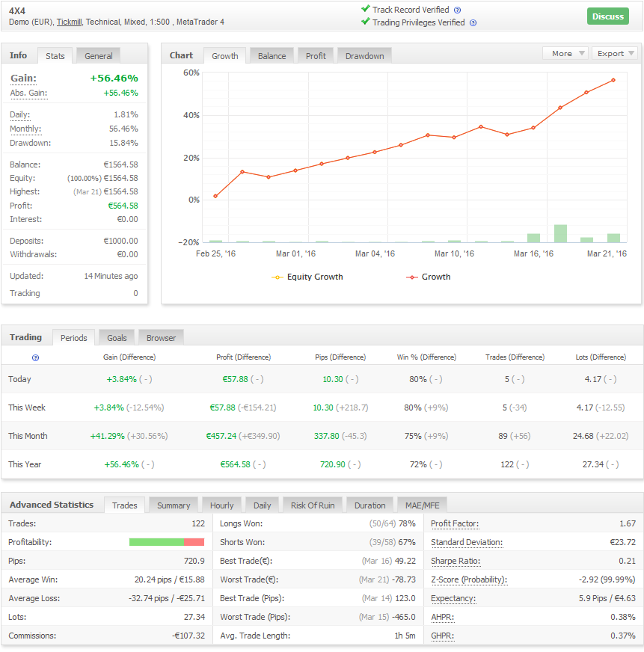Screen dimensions: 644x652
Task: Open the Export dropdown on chart
Action: coord(615,53)
